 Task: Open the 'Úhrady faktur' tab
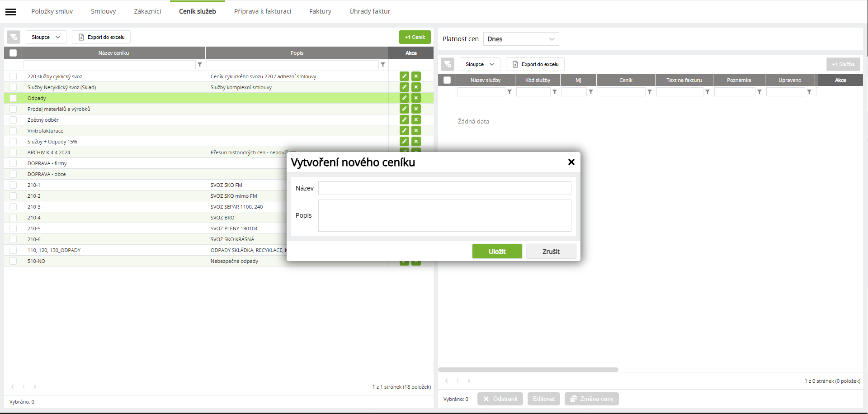370,11
